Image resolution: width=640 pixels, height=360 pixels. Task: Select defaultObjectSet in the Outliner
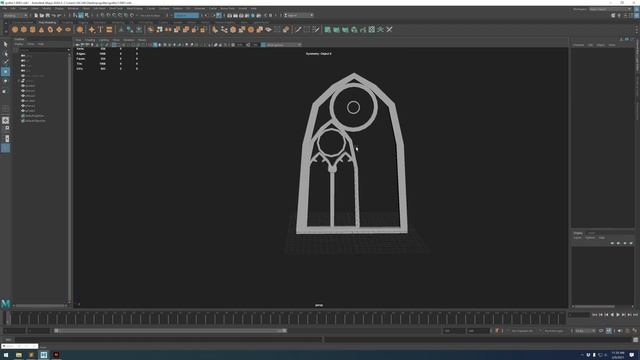(36, 121)
